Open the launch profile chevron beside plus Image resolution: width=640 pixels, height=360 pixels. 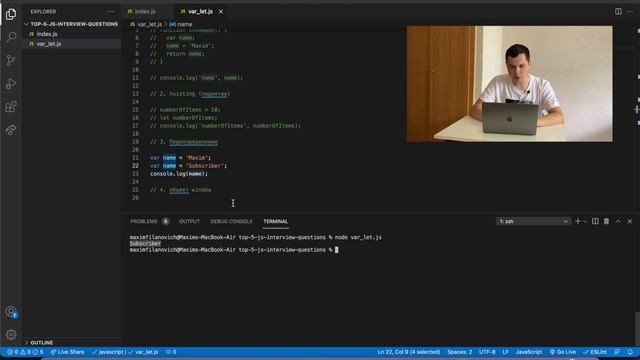pyautogui.click(x=585, y=221)
